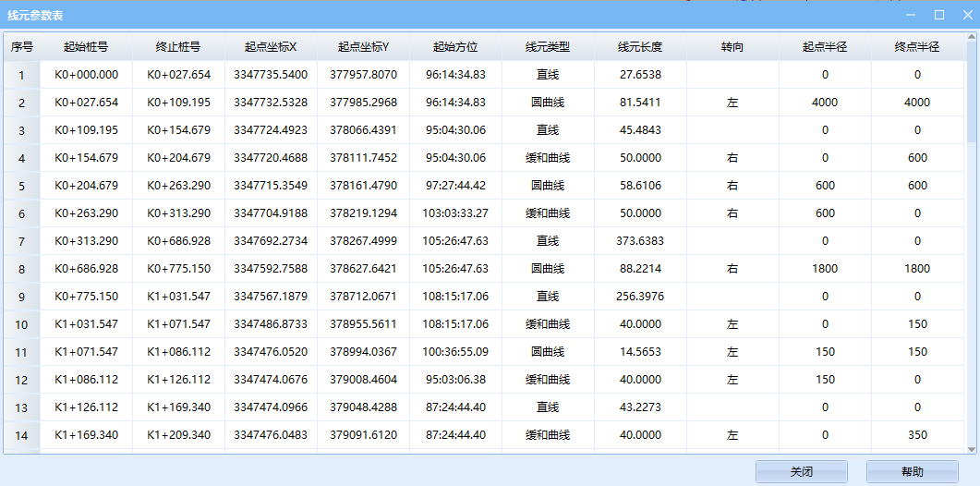Click start station K0+000.000 cell
The width and height of the screenshot is (980, 486).
click(86, 75)
